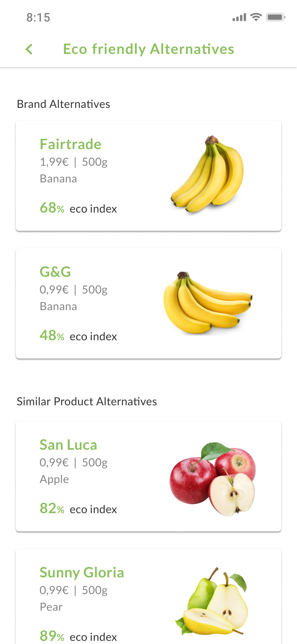Tap the 68% eco index label
The height and width of the screenshot is (644, 297).
78,208
